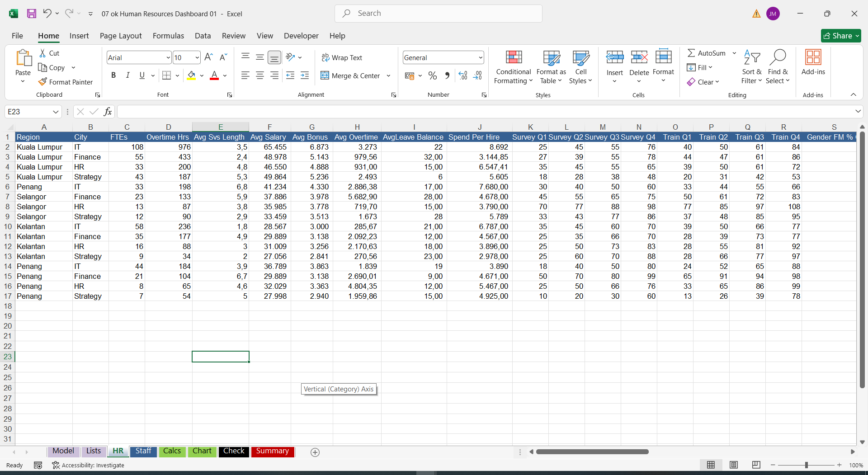This screenshot has width=868, height=475.
Task: Add a new sheet
Action: [x=315, y=452]
